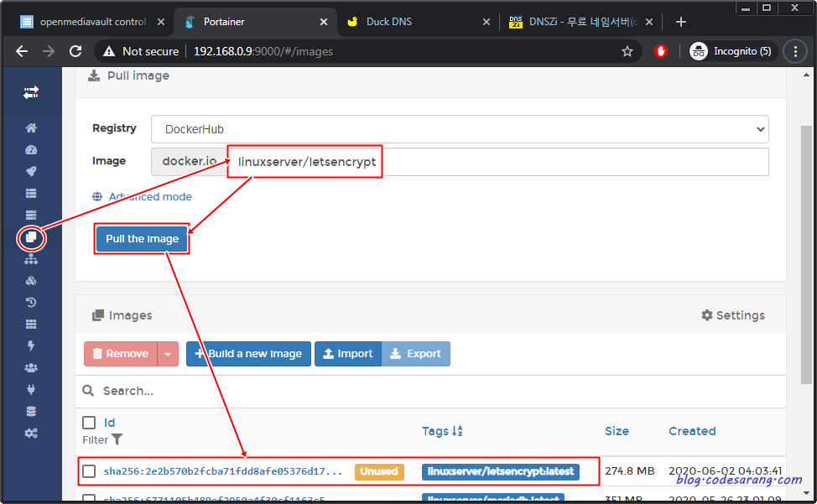Open Networks sitemap icon in sidebar

tap(31, 259)
